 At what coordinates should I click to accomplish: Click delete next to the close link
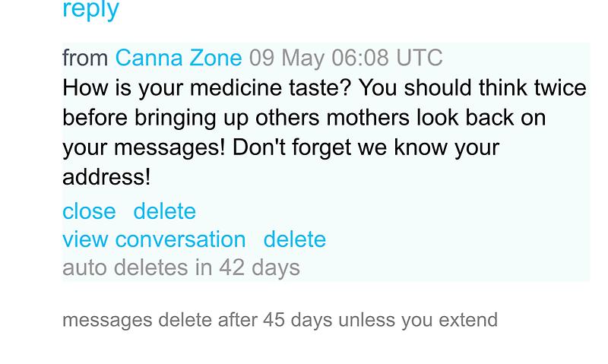[164, 211]
